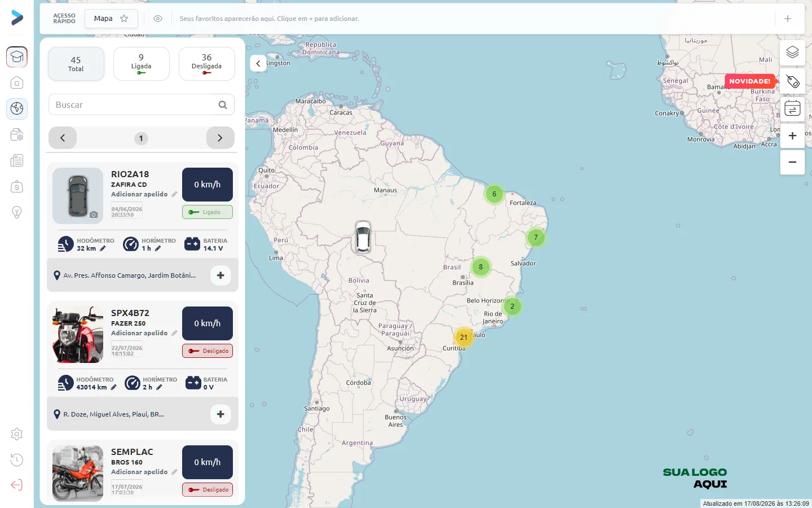812x508 pixels.
Task: Open the vehicle settings icon in sidebar
Action: (17, 134)
